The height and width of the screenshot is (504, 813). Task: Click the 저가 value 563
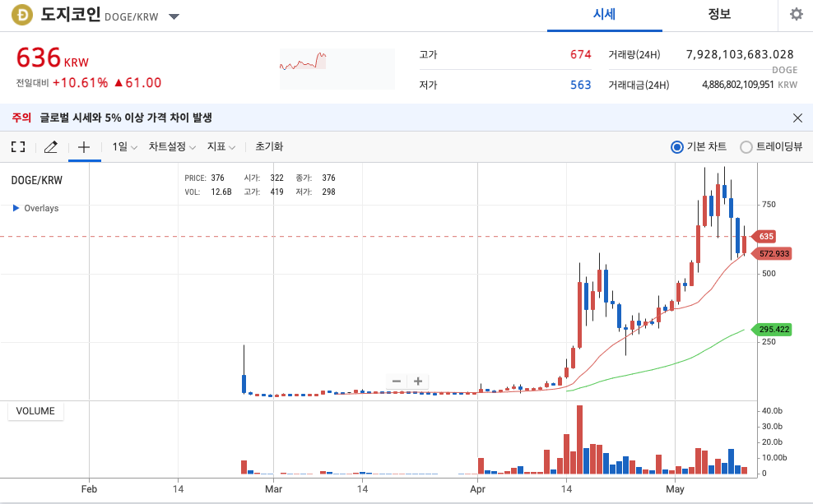(x=580, y=85)
